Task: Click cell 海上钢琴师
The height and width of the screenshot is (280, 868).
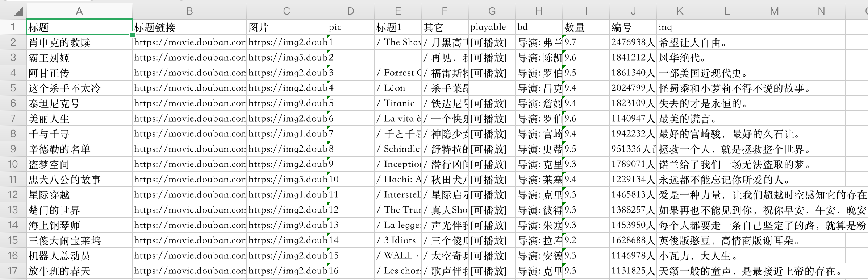Action: [79, 225]
